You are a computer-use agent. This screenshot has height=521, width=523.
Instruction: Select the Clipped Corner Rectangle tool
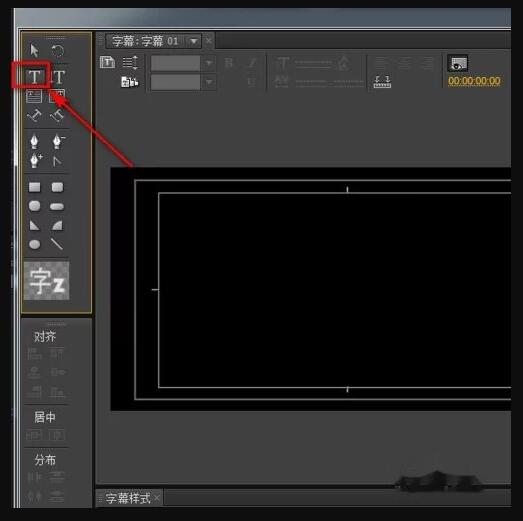click(34, 206)
